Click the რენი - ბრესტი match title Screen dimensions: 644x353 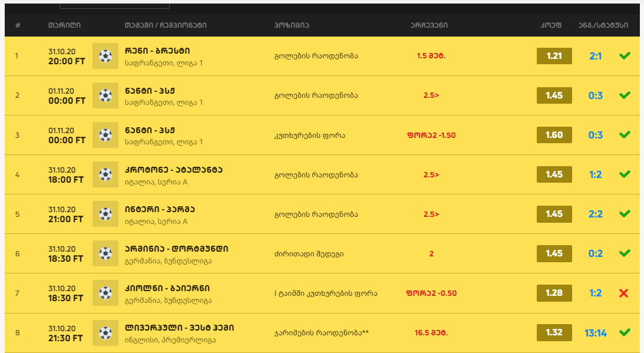(x=157, y=51)
